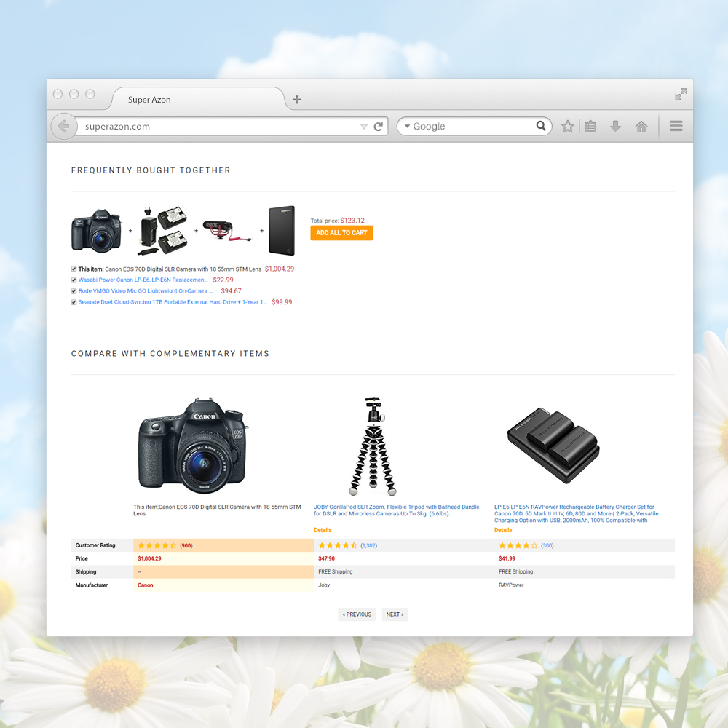Reload the page with the refresh icon
Image resolution: width=728 pixels, height=728 pixels.
pyautogui.click(x=379, y=126)
